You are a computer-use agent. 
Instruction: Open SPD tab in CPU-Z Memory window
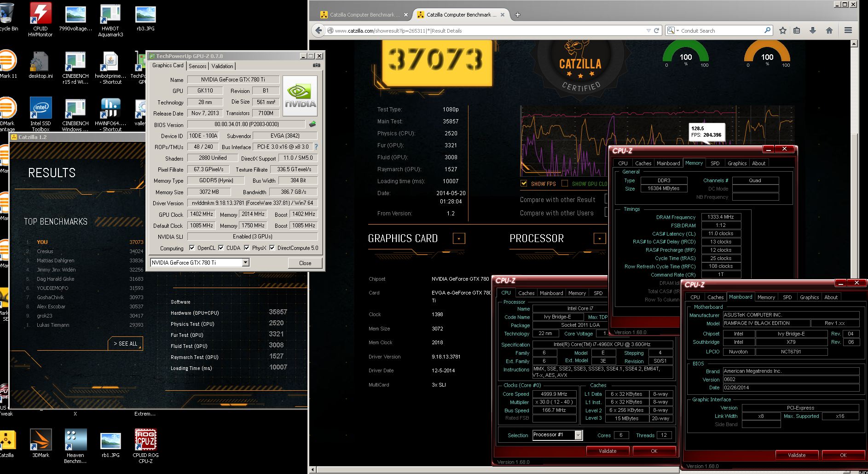[x=715, y=163]
